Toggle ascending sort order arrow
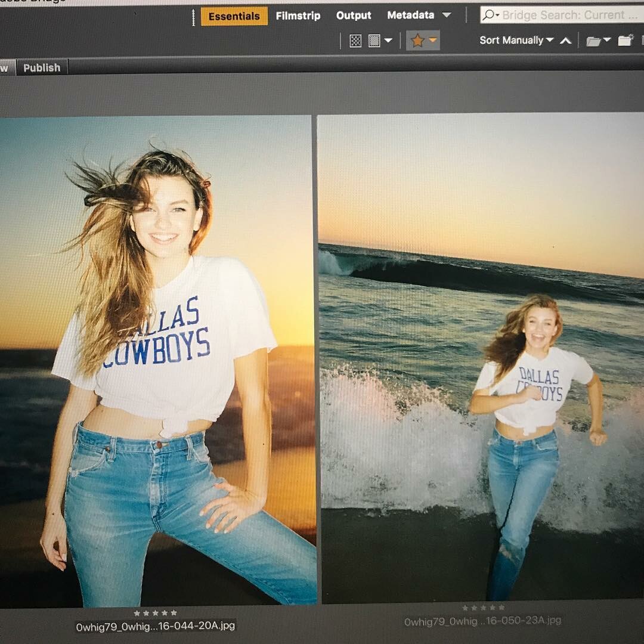The width and height of the screenshot is (644, 644). point(565,41)
